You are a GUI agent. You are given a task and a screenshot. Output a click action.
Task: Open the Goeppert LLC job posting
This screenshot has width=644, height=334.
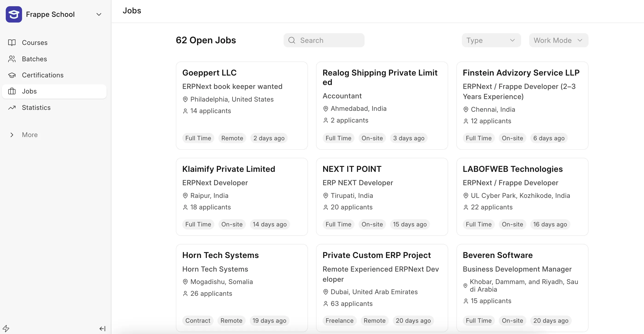click(241, 105)
